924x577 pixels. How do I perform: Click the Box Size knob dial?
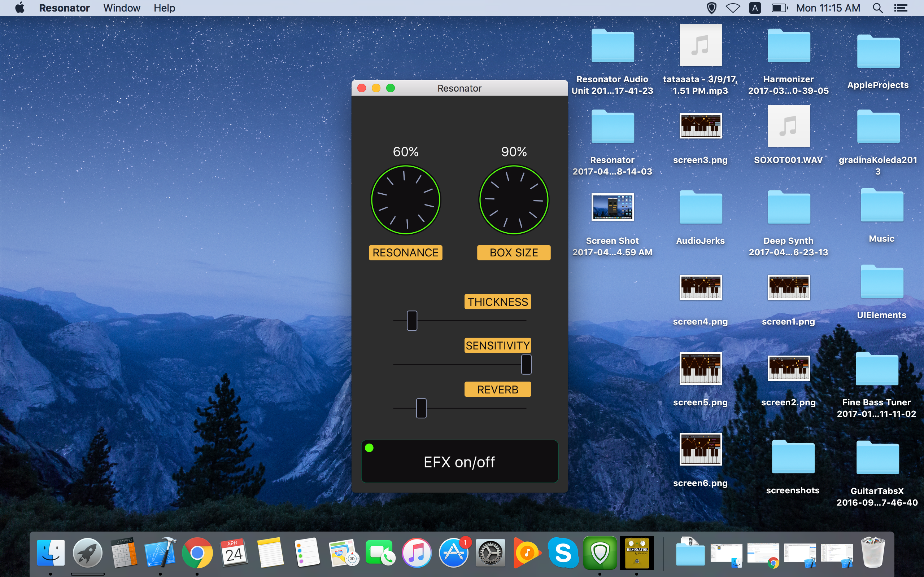[x=514, y=199]
